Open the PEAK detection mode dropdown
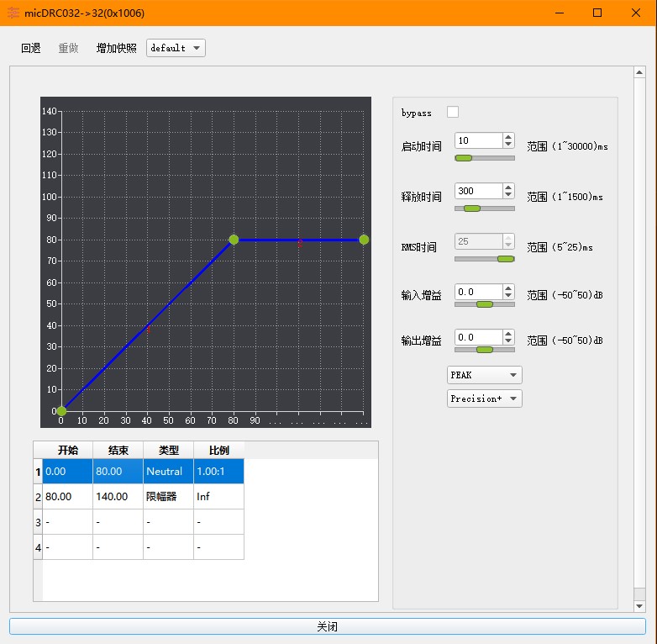This screenshot has width=657, height=644. [x=485, y=375]
